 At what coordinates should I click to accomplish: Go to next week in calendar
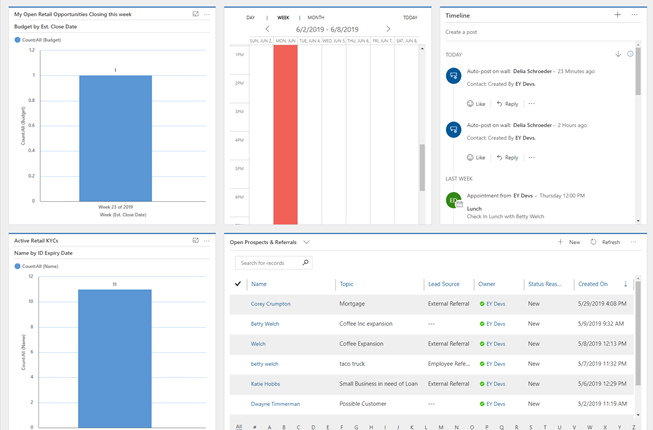pos(388,29)
